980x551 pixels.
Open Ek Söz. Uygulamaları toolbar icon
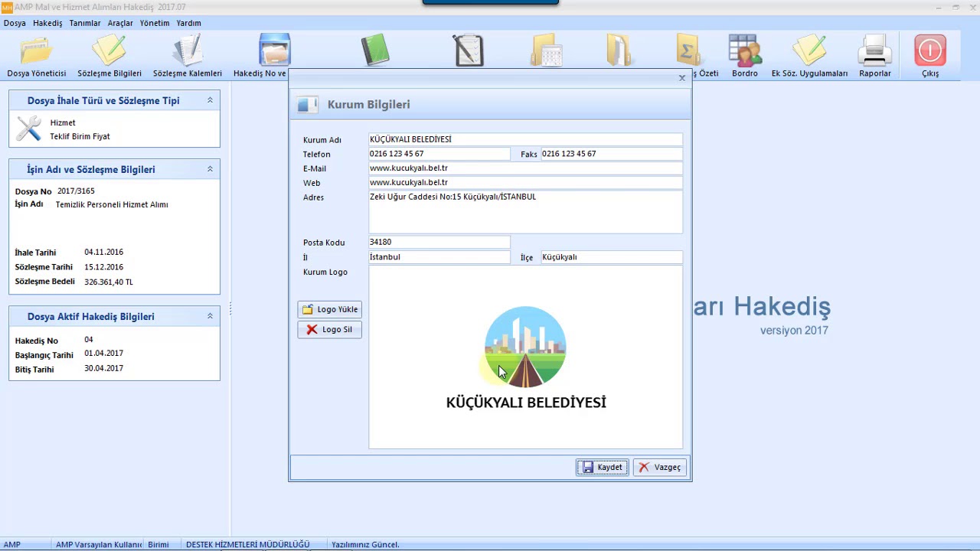click(809, 57)
